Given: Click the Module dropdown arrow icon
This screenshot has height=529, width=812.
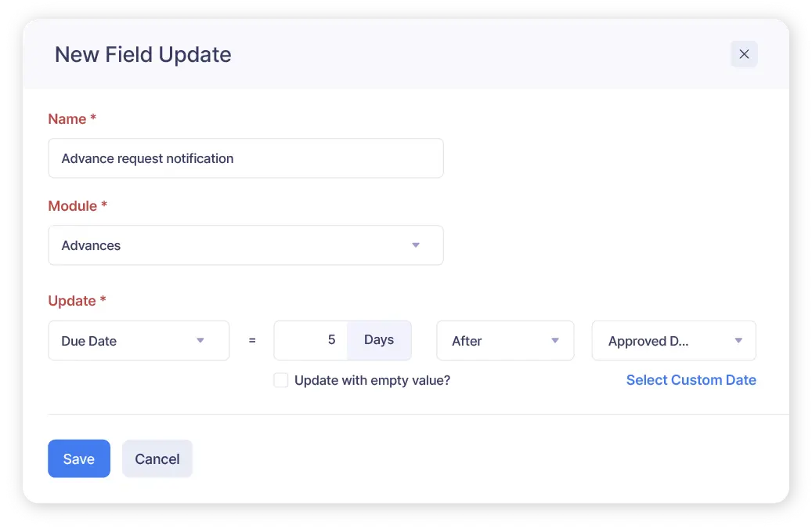Looking at the screenshot, I should pos(415,245).
